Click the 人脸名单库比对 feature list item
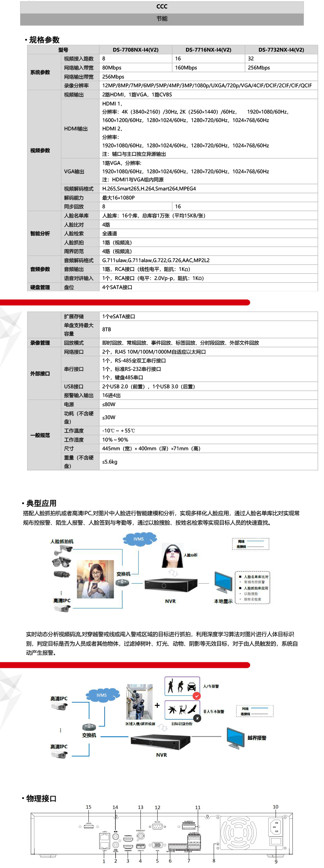This screenshot has width=324, height=868. [x=256, y=577]
